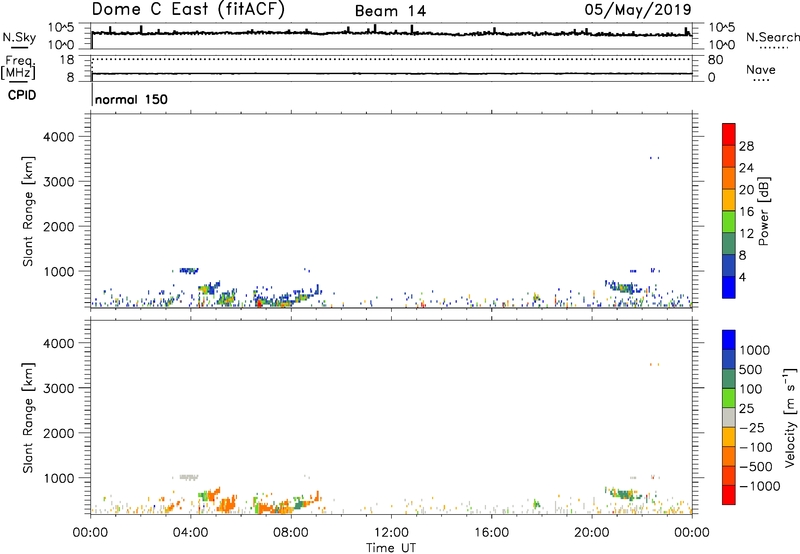The height and width of the screenshot is (554, 800).
Task: Click the plot title "Dome C East (fitACF)"
Action: tap(188, 9)
